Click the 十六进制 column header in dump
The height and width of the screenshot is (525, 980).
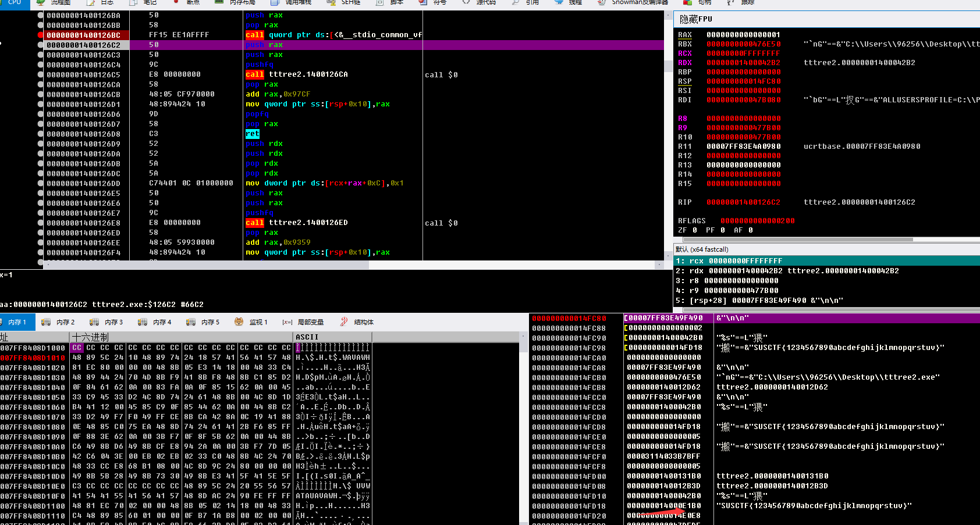(182, 337)
